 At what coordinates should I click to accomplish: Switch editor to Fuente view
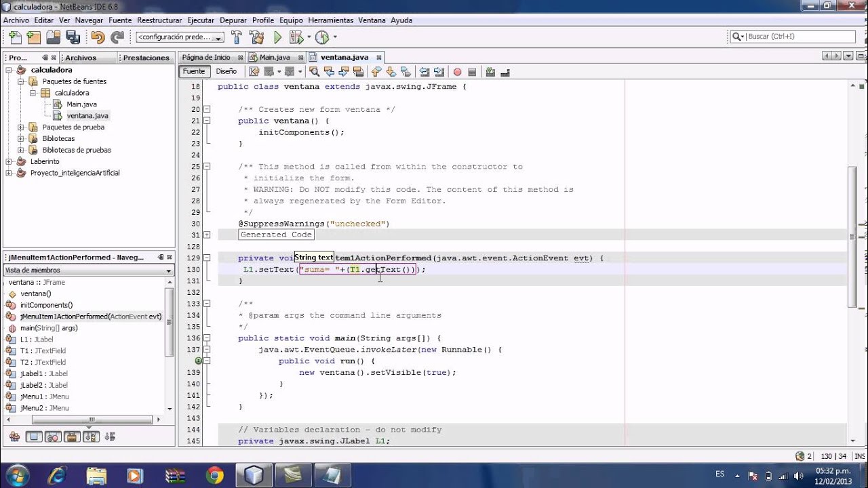coord(193,71)
